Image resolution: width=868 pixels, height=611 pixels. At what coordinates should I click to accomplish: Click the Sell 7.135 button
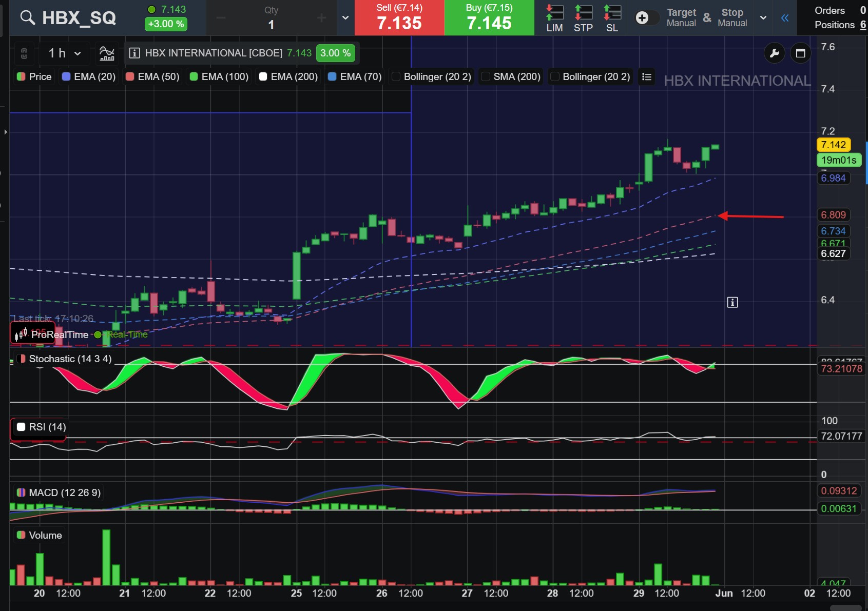tap(399, 18)
